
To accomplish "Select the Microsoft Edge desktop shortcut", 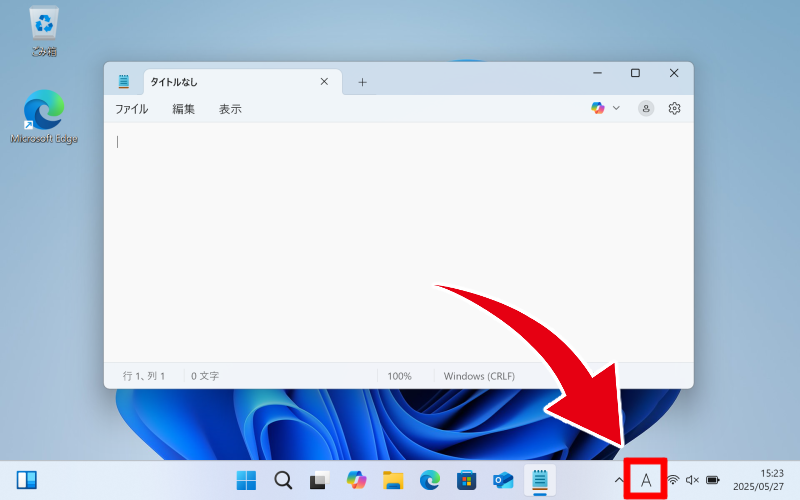I will coord(44,117).
